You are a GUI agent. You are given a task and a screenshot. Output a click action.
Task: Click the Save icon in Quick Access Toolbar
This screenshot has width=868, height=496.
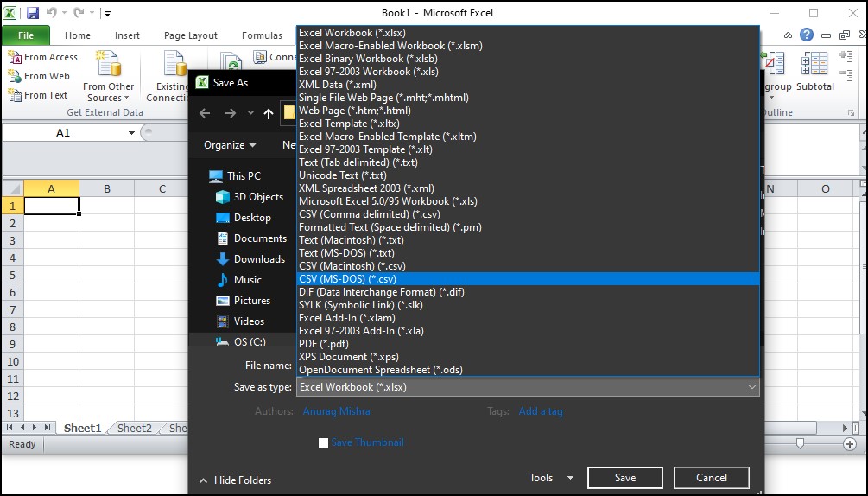point(33,12)
